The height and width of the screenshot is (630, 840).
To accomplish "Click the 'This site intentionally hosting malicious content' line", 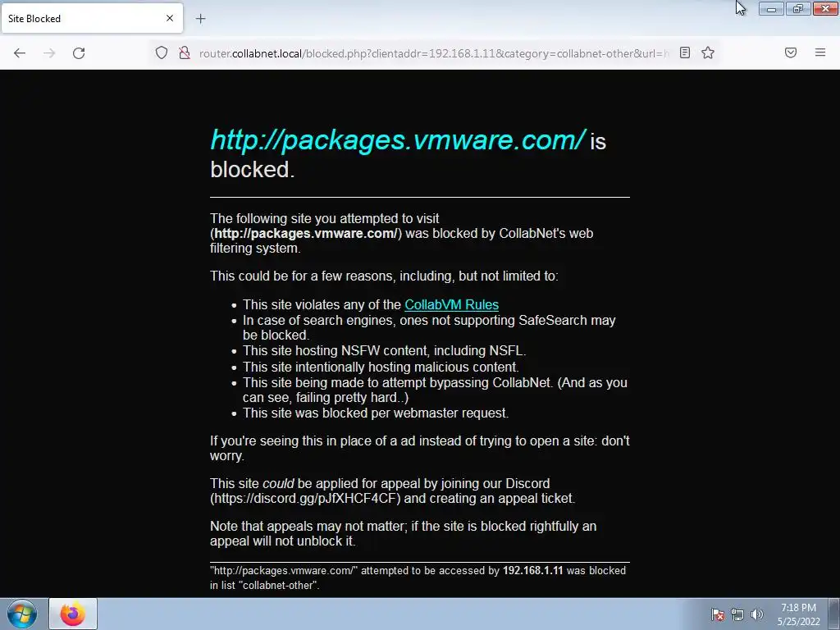I will (x=381, y=367).
